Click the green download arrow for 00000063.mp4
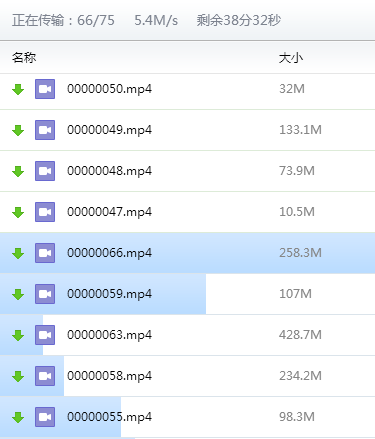 coord(18,335)
